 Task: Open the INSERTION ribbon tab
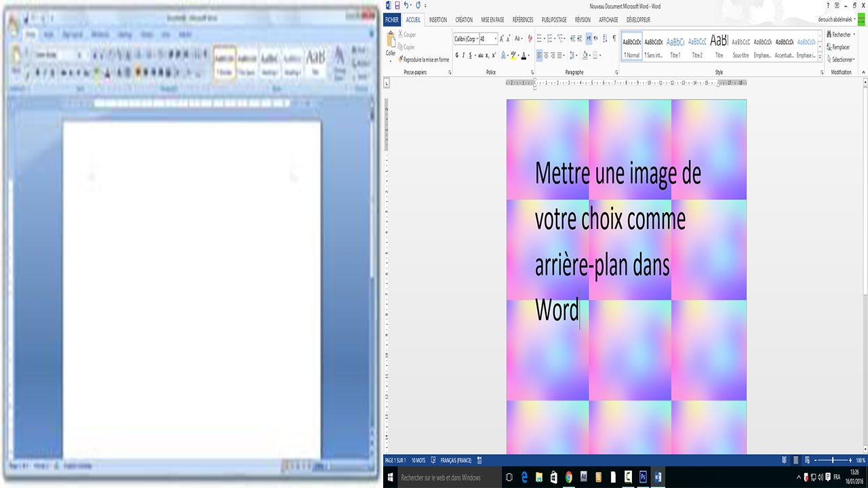click(437, 20)
